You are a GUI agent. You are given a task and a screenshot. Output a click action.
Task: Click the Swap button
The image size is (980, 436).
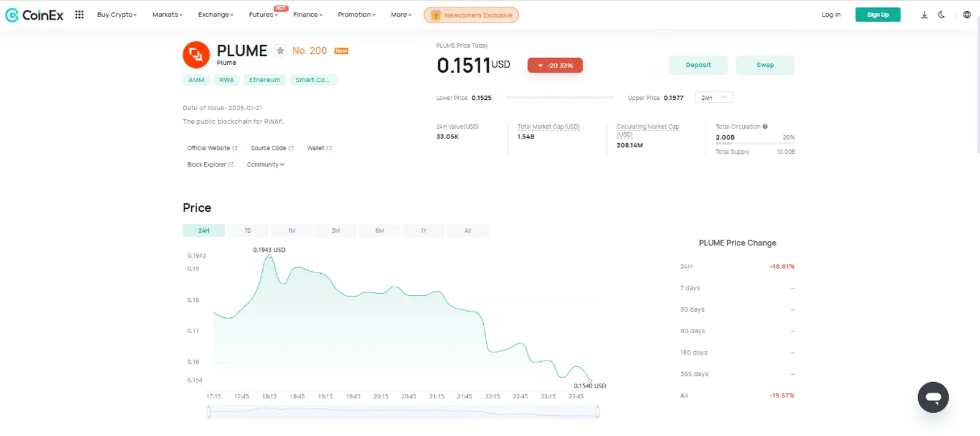(765, 65)
